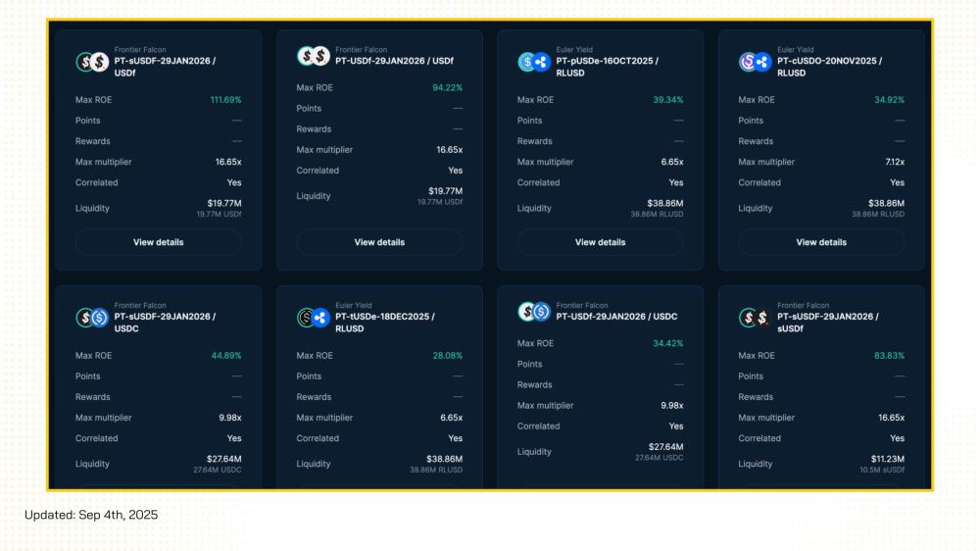Viewport: 980px width, 551px height.
Task: Click the token pair icon for PT-sUSDF-29JAN2026 / sUSDf
Action: click(x=755, y=318)
